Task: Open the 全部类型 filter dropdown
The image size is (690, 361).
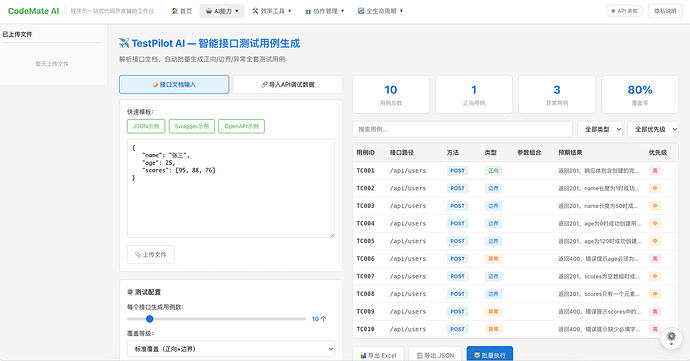Action: [x=600, y=129]
